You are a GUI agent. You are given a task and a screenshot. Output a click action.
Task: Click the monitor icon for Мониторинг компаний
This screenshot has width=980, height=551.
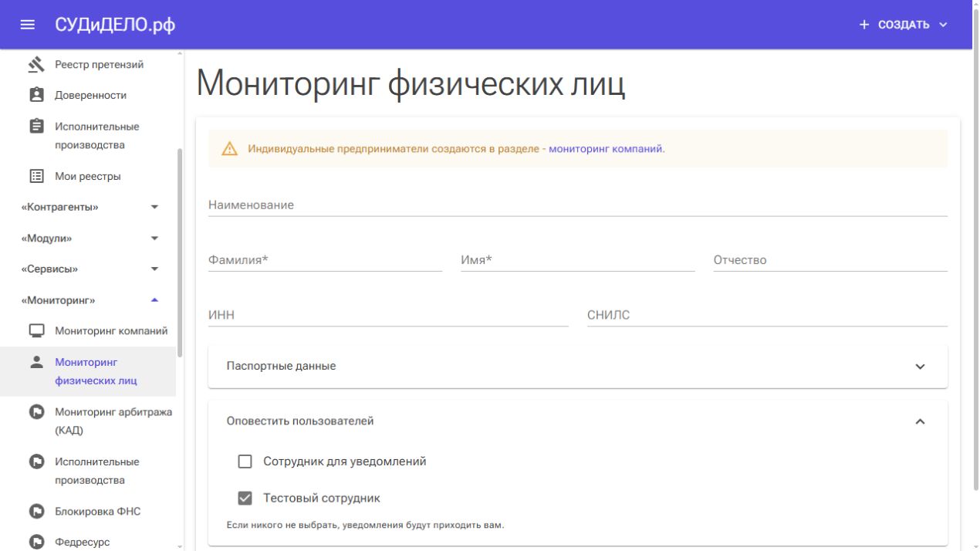tap(36, 331)
